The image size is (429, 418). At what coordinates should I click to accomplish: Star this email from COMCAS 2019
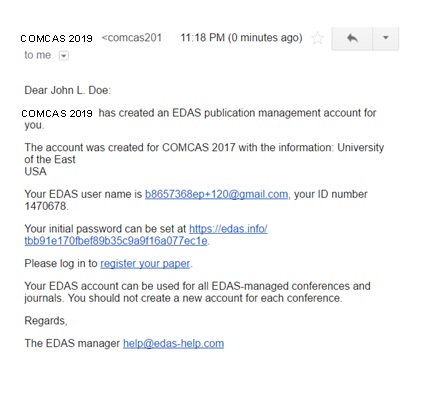click(318, 38)
